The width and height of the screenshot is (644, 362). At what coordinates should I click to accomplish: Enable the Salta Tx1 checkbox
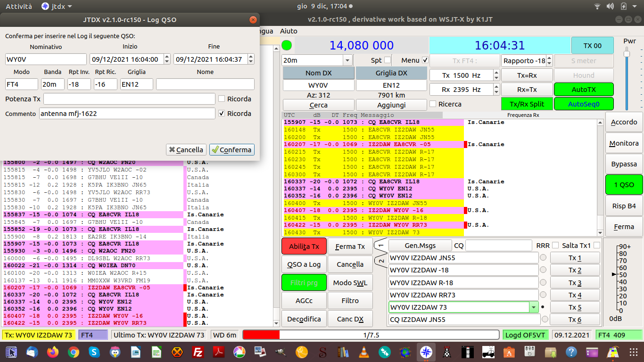click(x=597, y=246)
